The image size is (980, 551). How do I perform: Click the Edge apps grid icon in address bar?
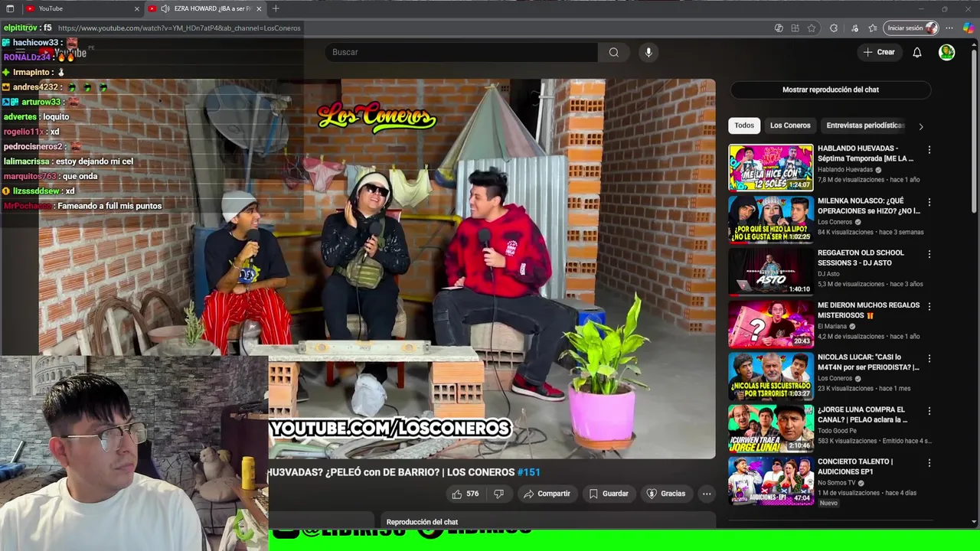coord(795,28)
